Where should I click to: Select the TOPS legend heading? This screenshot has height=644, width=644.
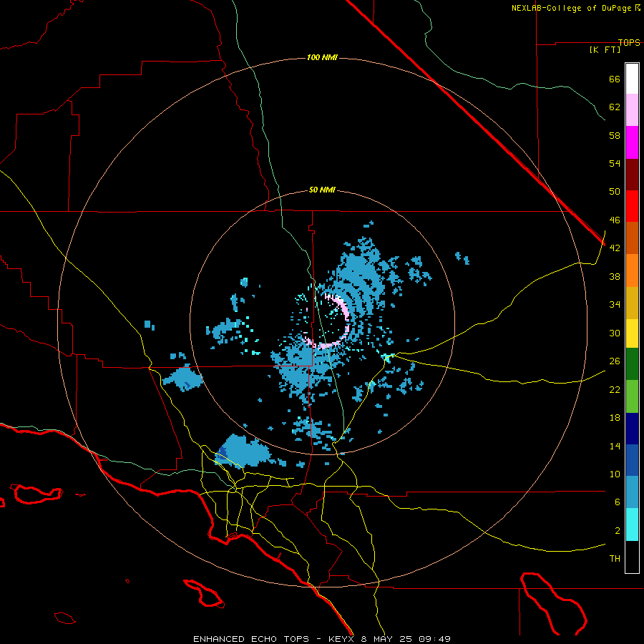point(629,42)
